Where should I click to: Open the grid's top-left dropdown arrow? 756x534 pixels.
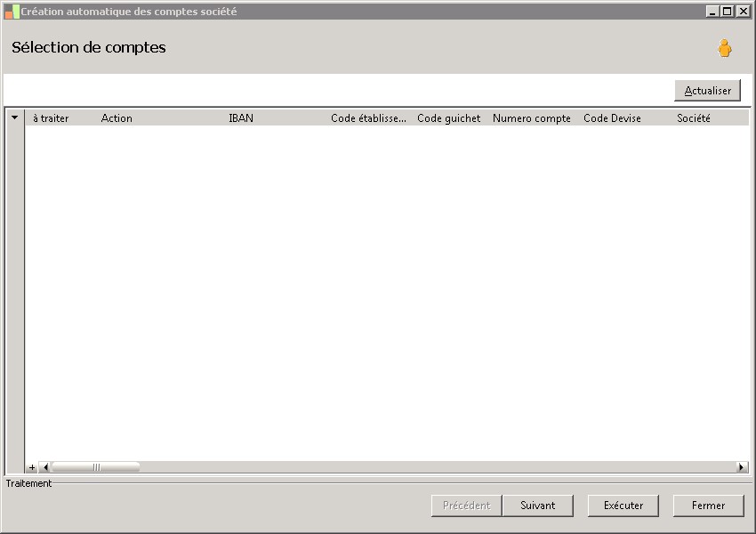pyautogui.click(x=15, y=117)
